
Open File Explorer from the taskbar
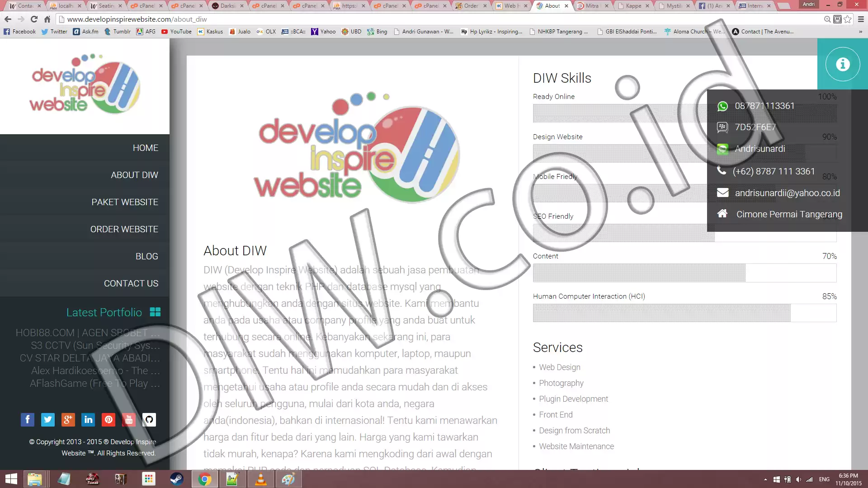[x=35, y=479]
